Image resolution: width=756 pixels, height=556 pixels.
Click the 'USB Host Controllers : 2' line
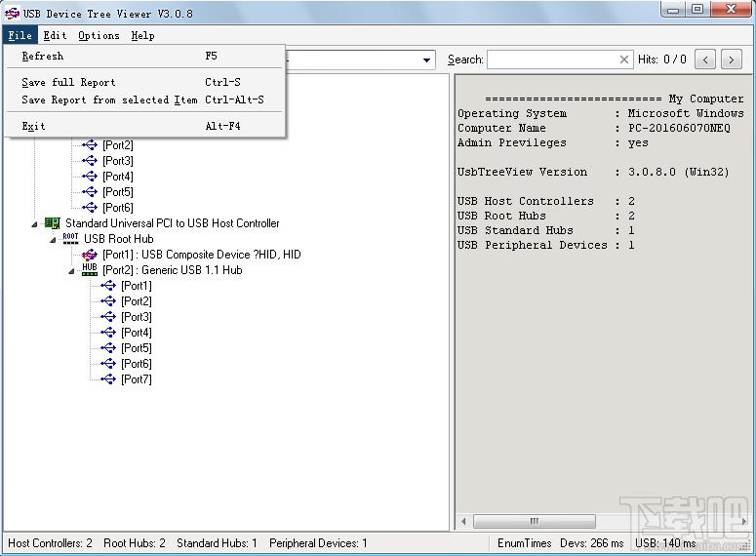(x=546, y=201)
